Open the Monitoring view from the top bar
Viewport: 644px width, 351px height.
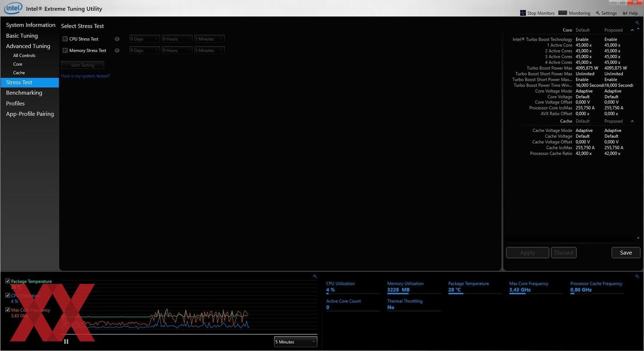pos(574,13)
